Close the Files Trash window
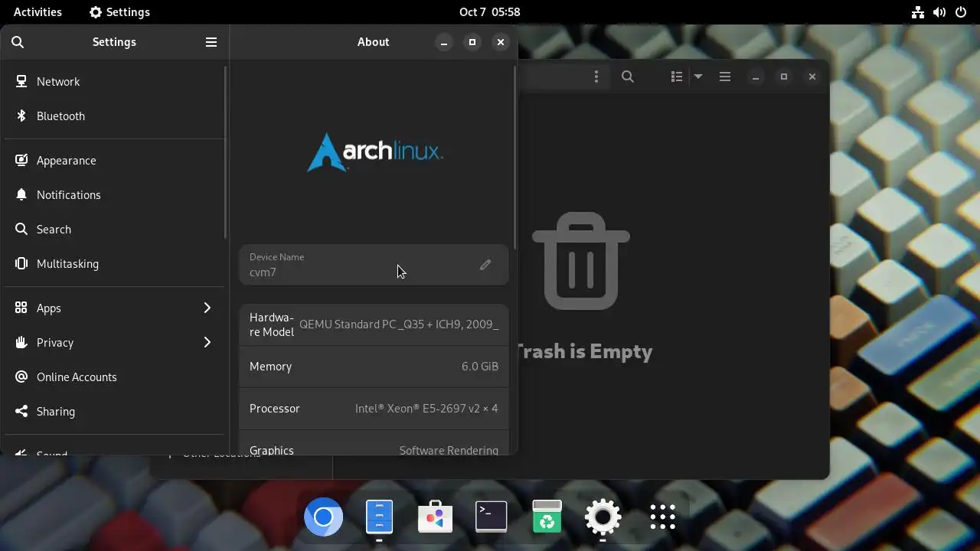The width and height of the screenshot is (980, 551). 812,77
